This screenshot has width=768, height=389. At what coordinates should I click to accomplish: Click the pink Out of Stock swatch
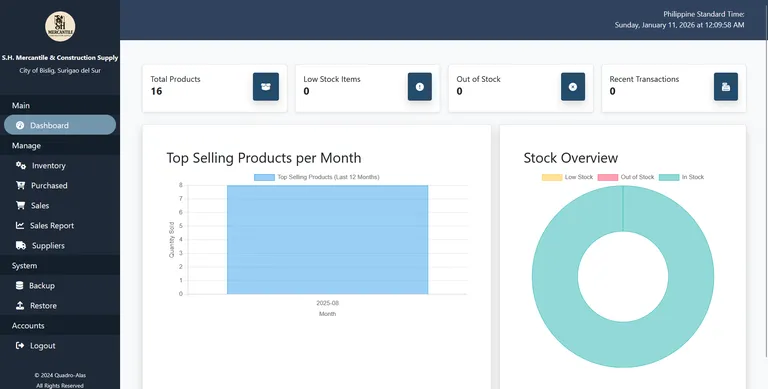pyautogui.click(x=608, y=177)
